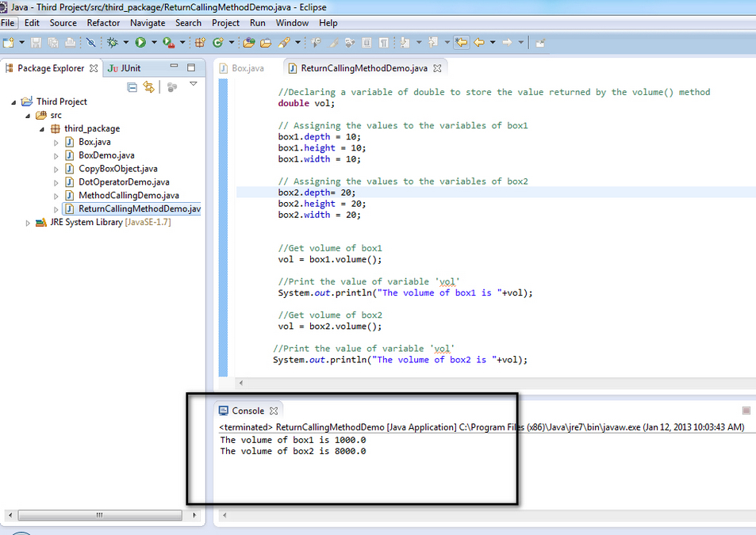756x535 pixels.
Task: Click the New Java Package icon
Action: pyautogui.click(x=201, y=43)
